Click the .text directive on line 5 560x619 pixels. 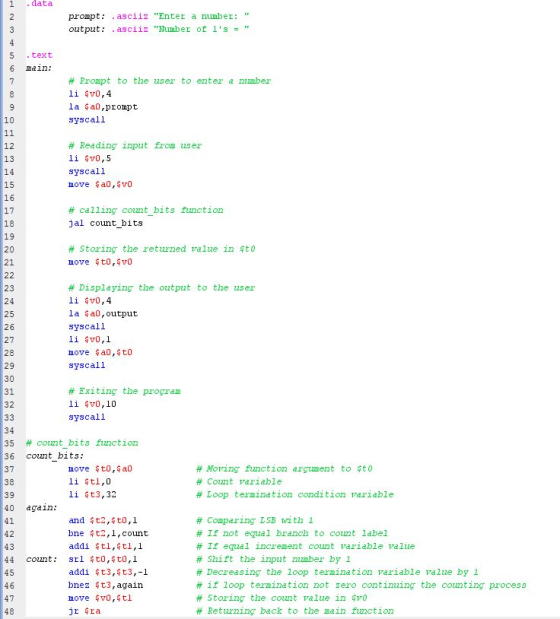point(39,55)
